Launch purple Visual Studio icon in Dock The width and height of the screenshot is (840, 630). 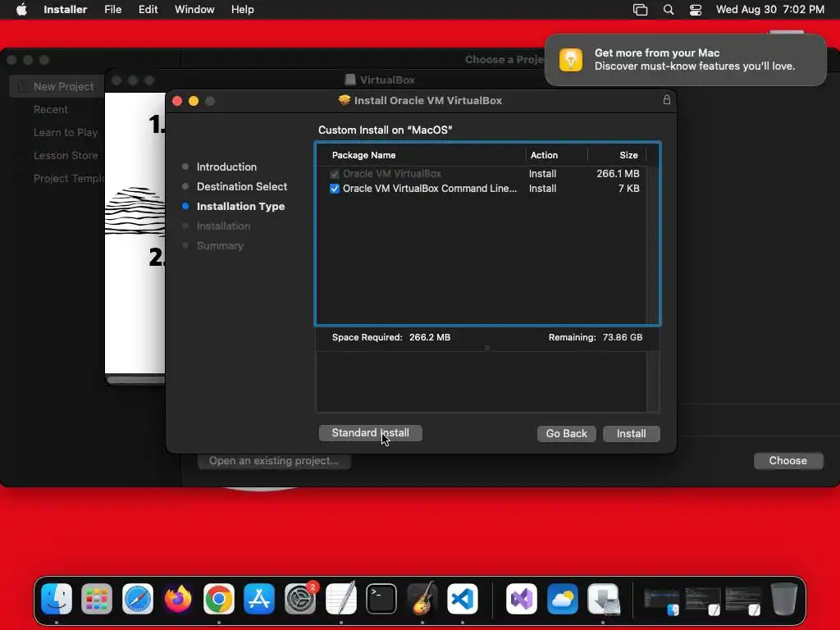522,598
